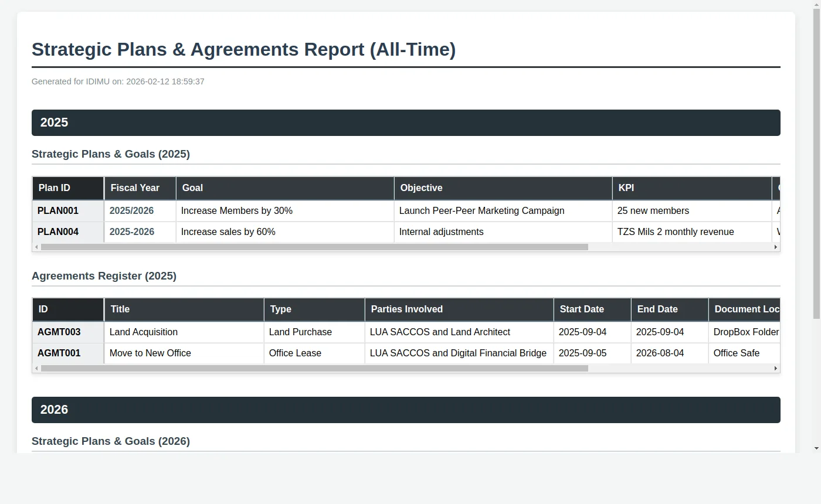The image size is (821, 504).
Task: Click 'Launch Peer-Peer Marketing Campaign' objective
Action: coord(503,211)
